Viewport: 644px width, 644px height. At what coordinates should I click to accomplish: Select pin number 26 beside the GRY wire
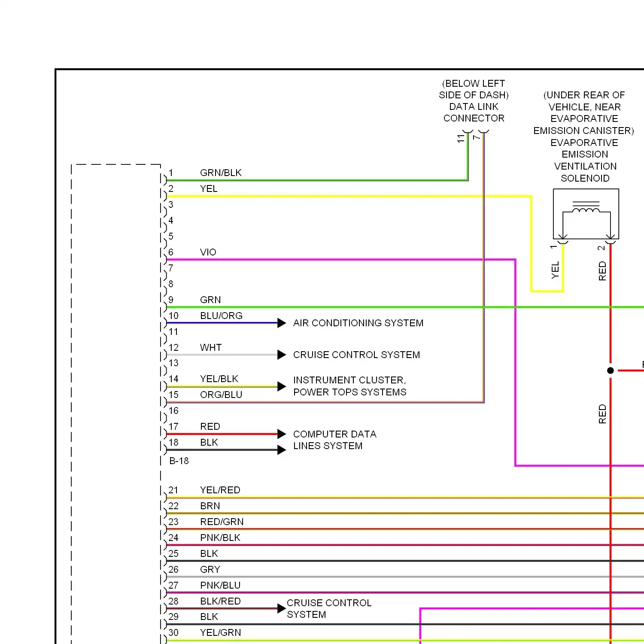click(173, 569)
